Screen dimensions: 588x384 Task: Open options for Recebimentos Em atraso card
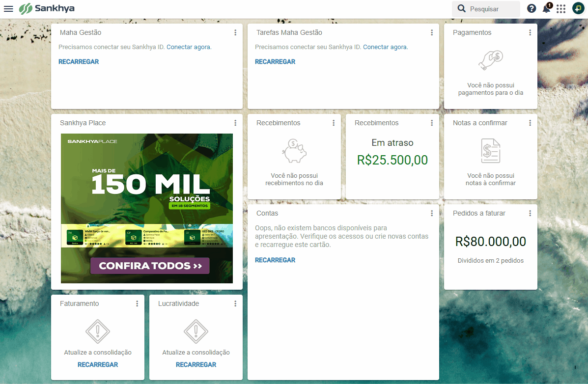pos(432,123)
